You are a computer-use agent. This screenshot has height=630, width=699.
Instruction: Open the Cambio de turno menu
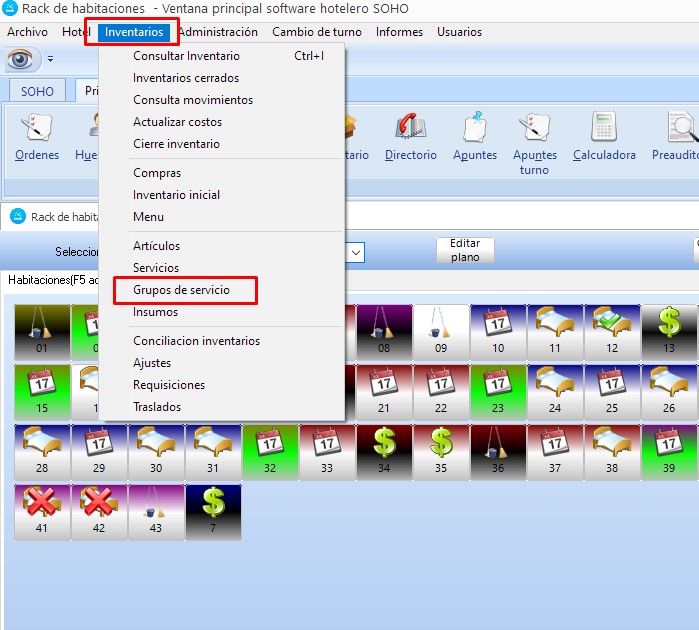[x=317, y=32]
